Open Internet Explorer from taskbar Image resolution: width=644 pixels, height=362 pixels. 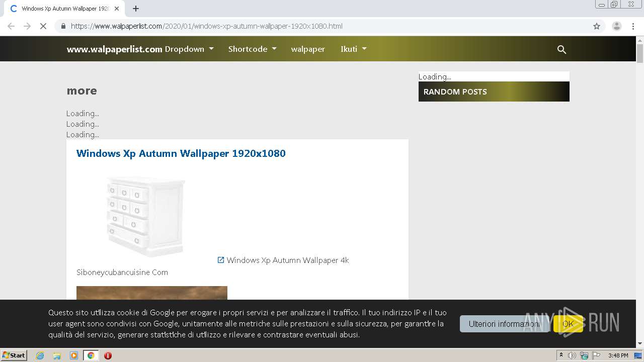point(40,355)
